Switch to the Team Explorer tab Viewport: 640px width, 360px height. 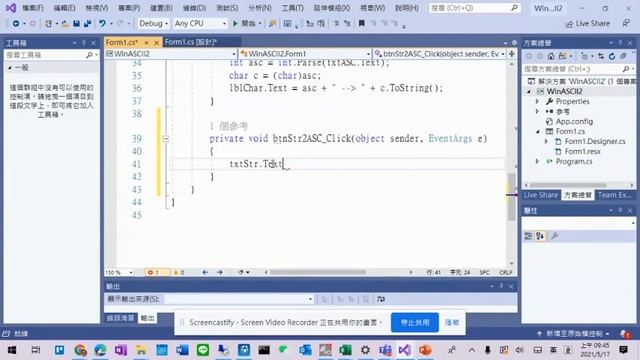pos(614,195)
